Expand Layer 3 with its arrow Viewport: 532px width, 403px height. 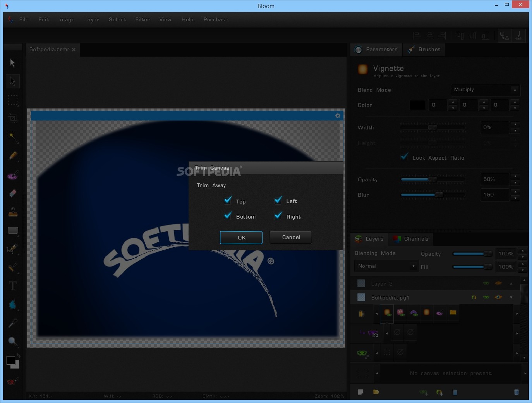pyautogui.click(x=511, y=283)
